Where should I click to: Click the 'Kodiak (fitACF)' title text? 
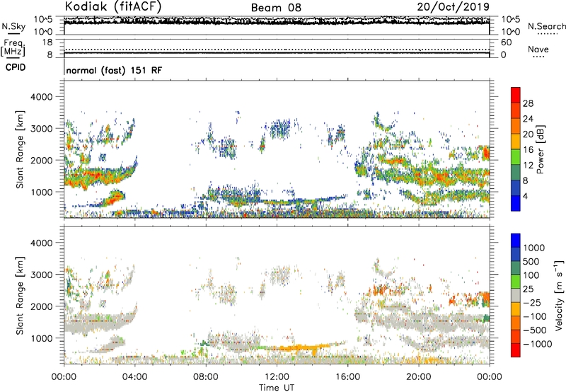(x=112, y=6)
